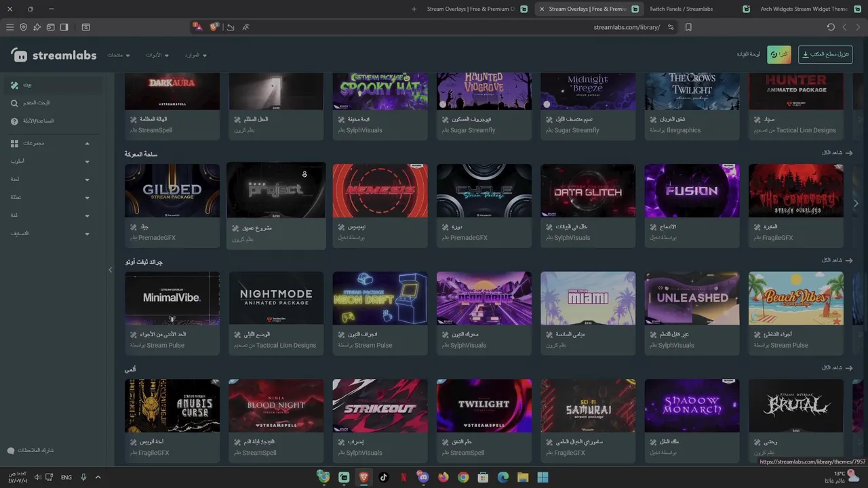
Task: Open Google Chrome in the taskbar
Action: point(463,477)
